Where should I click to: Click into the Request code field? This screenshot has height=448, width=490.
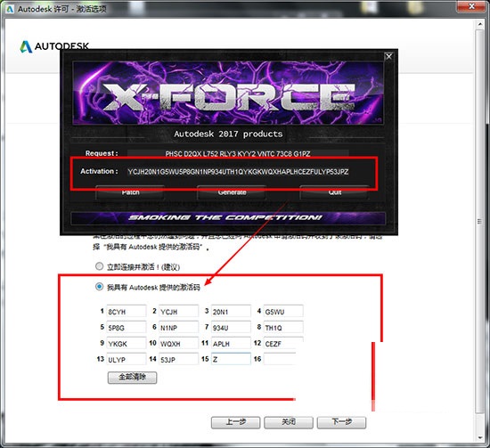(238, 154)
